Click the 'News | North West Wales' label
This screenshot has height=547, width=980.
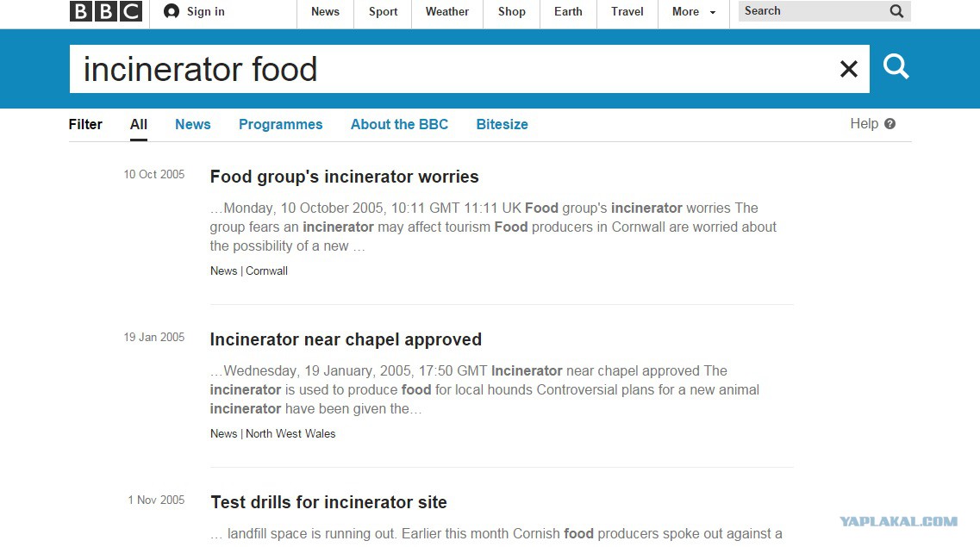272,434
